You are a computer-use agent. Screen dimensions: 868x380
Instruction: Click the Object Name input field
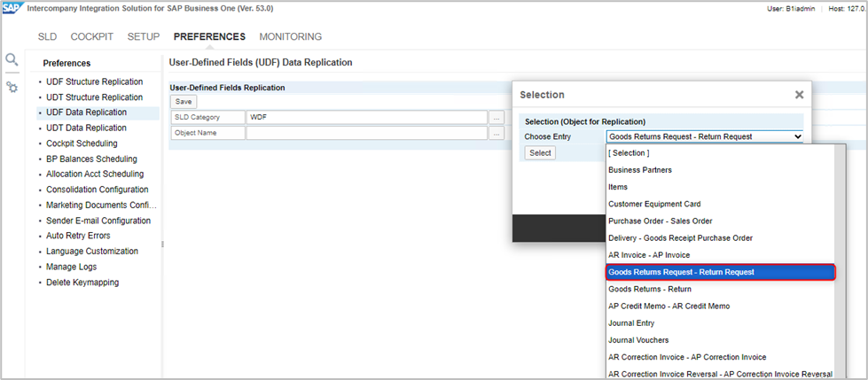point(366,133)
